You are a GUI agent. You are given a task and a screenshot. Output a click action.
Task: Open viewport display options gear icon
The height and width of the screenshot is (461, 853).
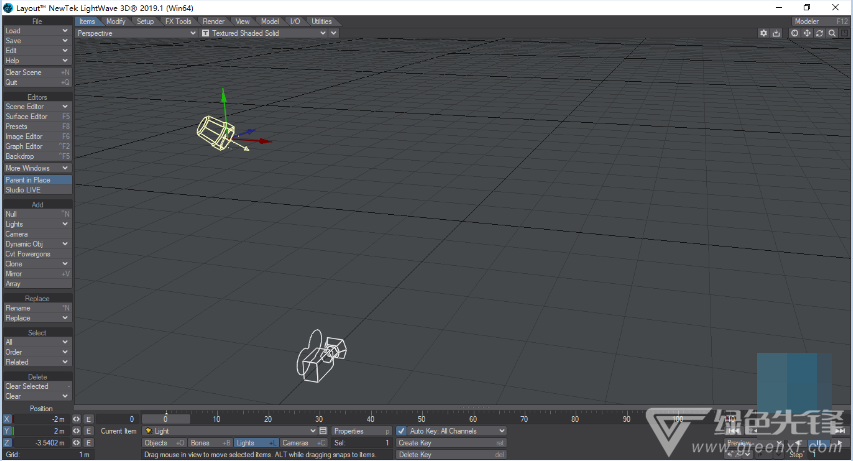[763, 33]
